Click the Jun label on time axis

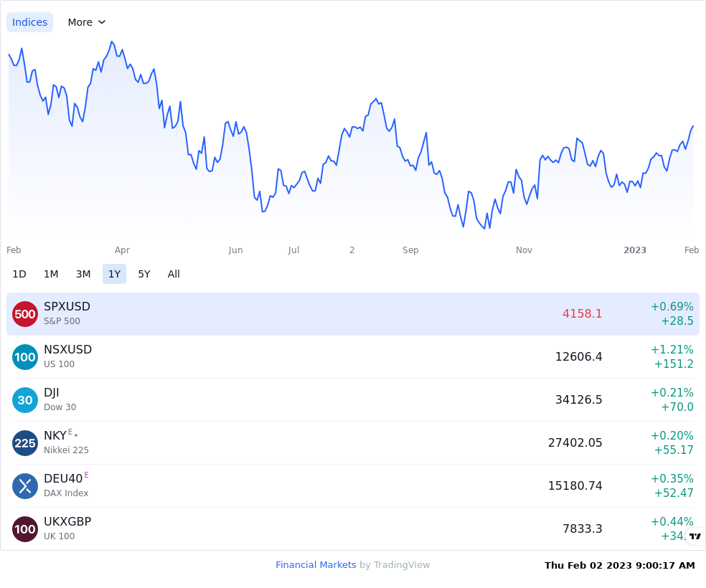[x=235, y=250]
